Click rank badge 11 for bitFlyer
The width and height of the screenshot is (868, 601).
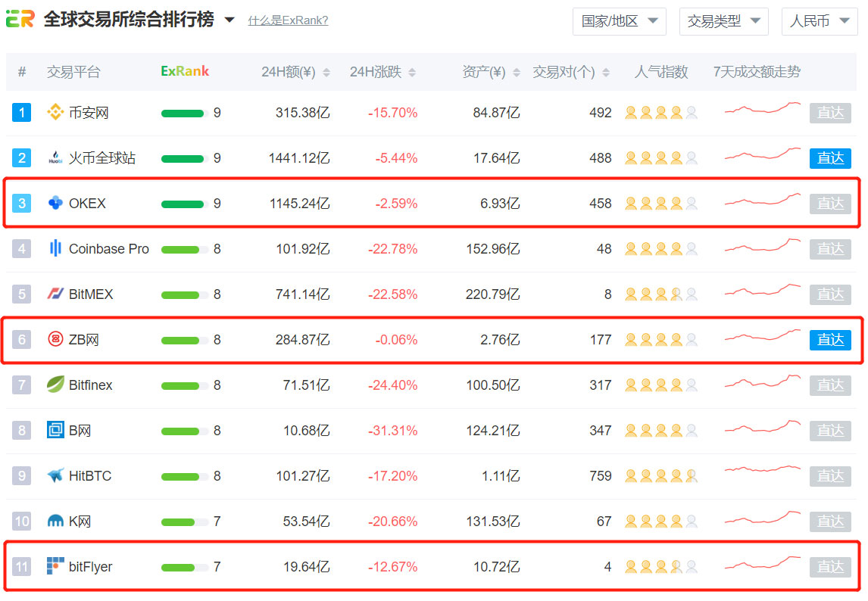[22, 567]
